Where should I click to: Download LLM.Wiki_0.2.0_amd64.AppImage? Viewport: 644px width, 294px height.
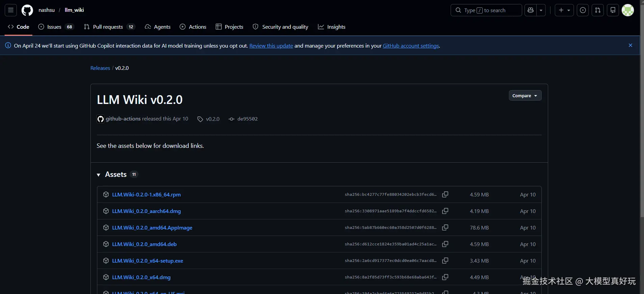[x=152, y=228]
